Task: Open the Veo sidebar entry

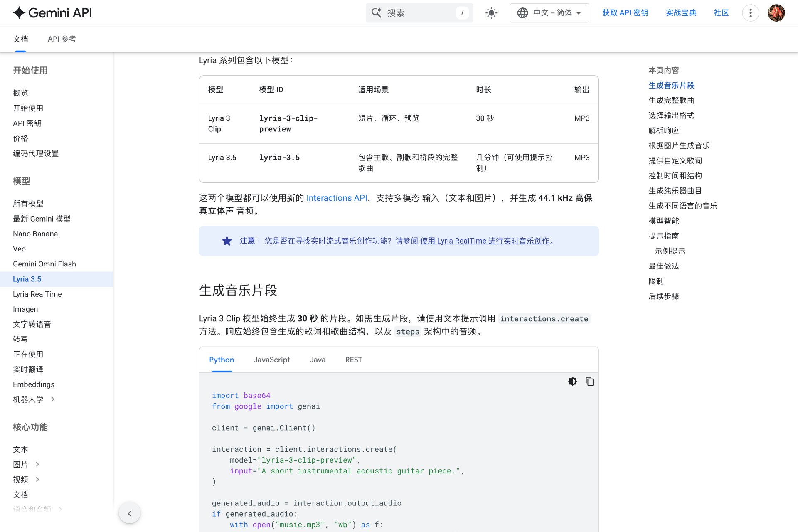Action: click(x=19, y=249)
